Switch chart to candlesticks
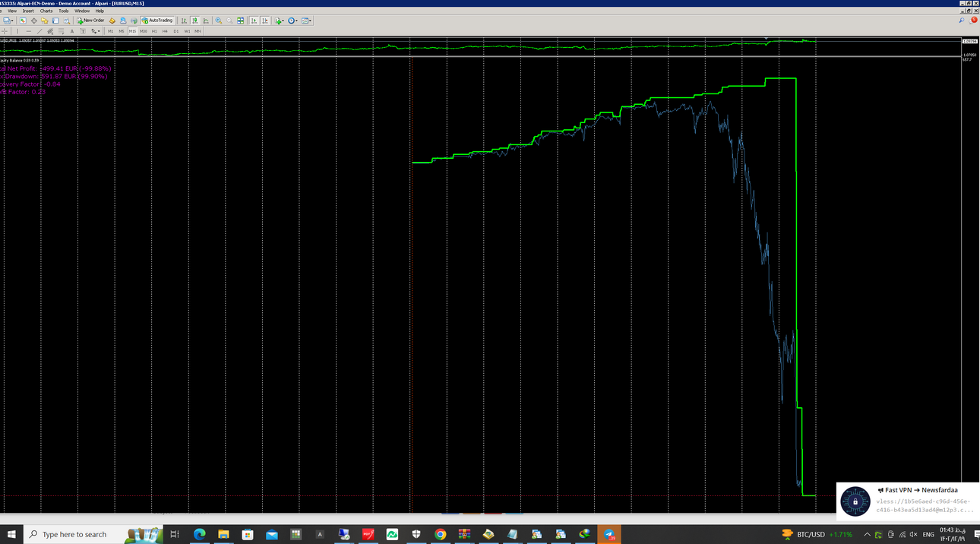Viewport: 980px width, 544px height. tap(195, 21)
